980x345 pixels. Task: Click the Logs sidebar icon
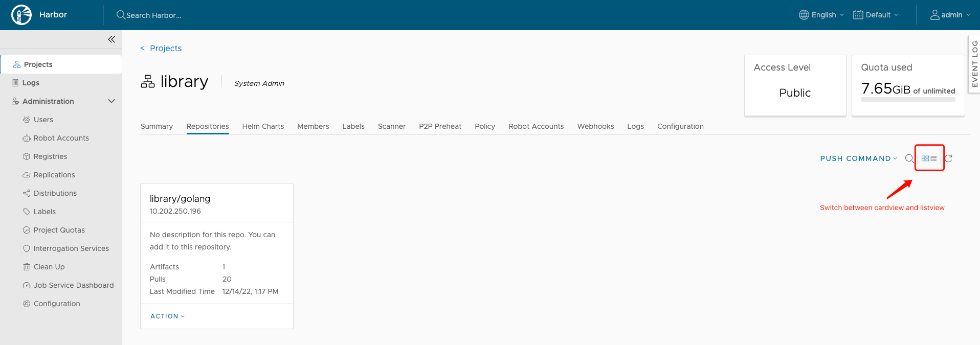[x=15, y=83]
